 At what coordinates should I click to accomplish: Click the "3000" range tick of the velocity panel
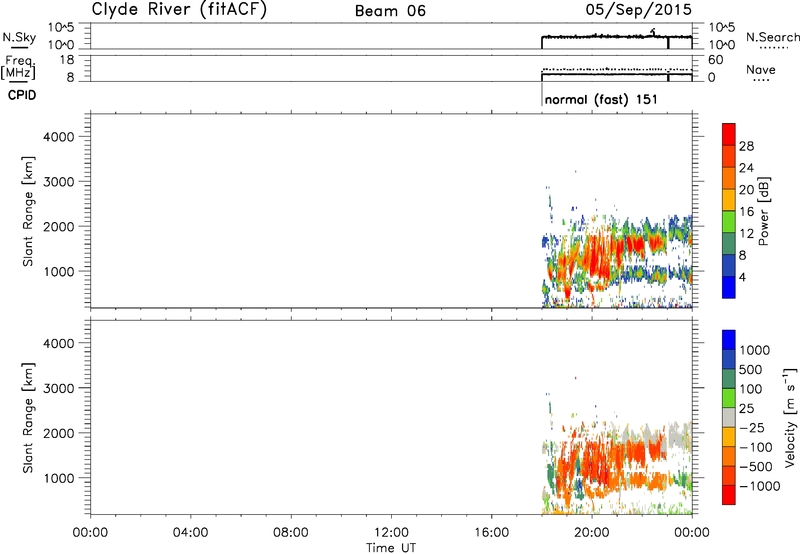pyautogui.click(x=59, y=388)
